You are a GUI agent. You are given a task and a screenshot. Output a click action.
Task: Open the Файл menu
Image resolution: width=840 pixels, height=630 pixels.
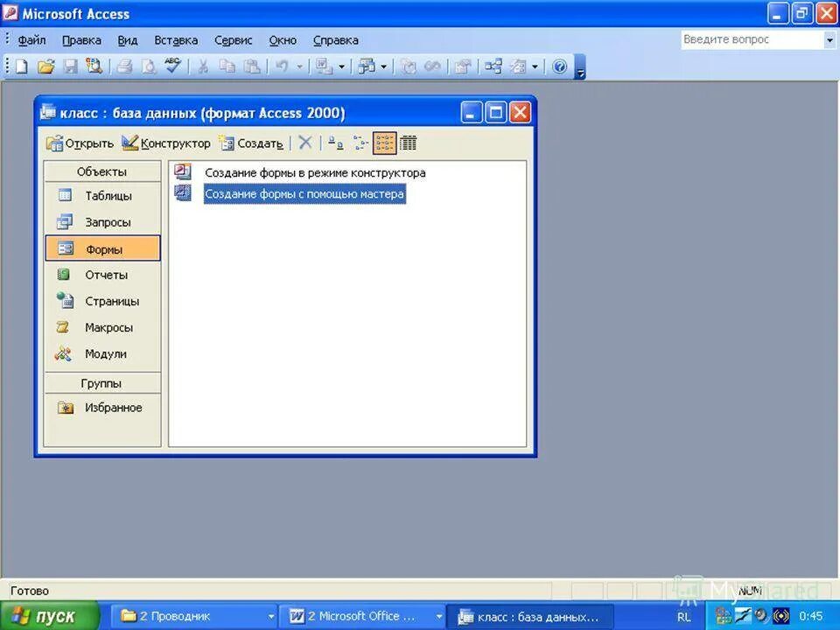coord(31,40)
